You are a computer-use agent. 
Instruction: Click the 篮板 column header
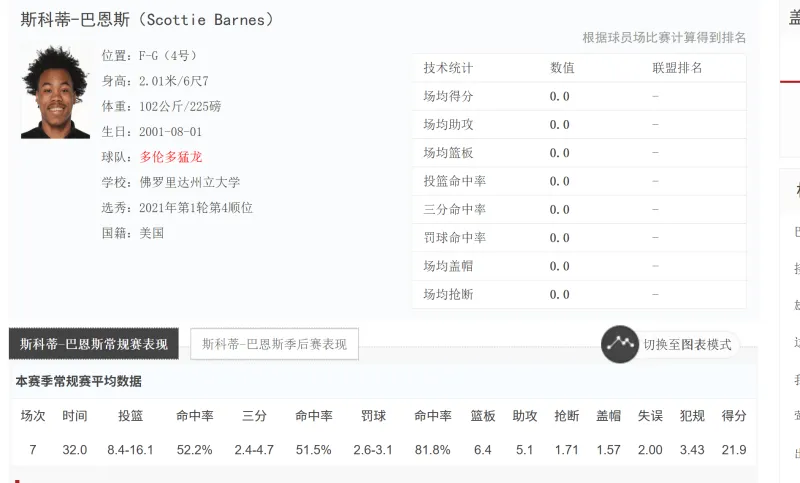click(483, 416)
